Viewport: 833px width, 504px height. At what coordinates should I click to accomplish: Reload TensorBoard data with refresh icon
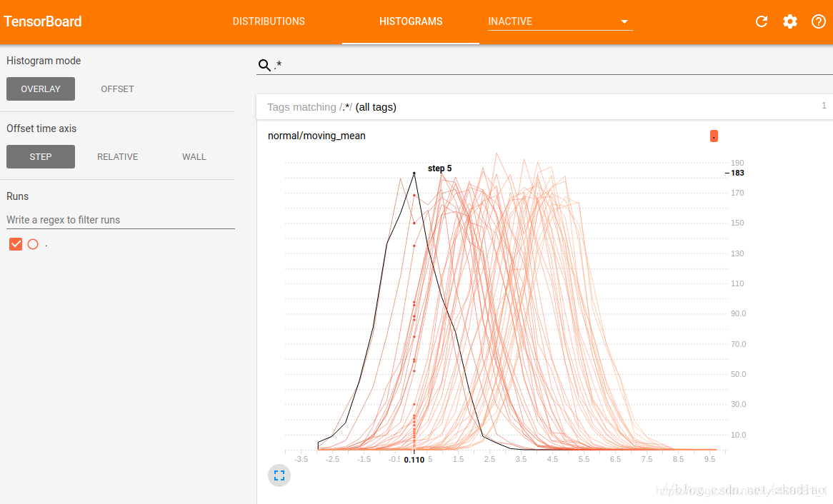click(x=762, y=21)
